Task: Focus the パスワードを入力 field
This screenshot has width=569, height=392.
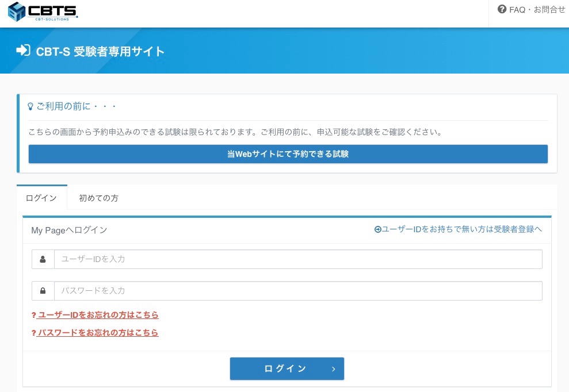Action: click(x=298, y=291)
